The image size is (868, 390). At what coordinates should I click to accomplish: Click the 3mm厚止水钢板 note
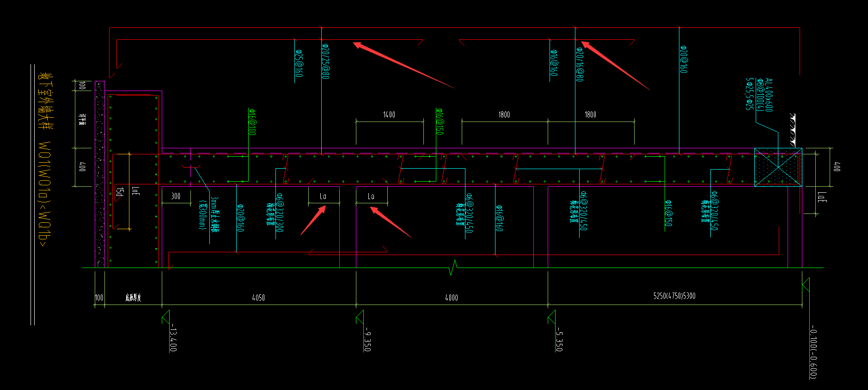click(214, 214)
